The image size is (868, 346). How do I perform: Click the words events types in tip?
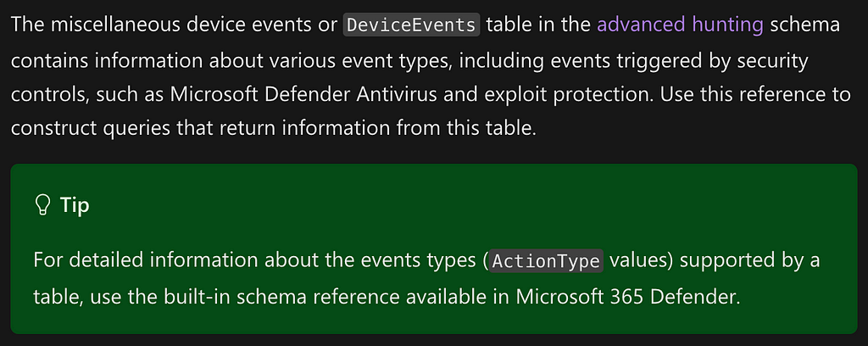click(x=432, y=260)
